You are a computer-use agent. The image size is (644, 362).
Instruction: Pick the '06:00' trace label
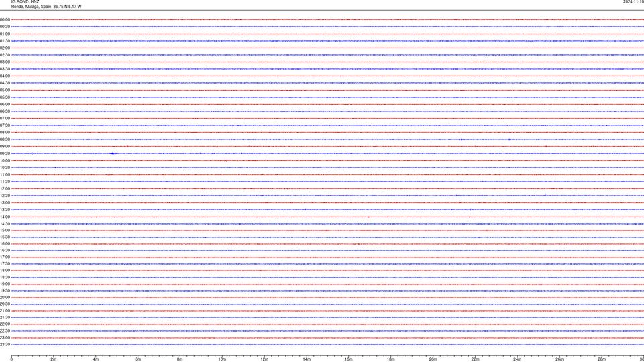(5, 105)
